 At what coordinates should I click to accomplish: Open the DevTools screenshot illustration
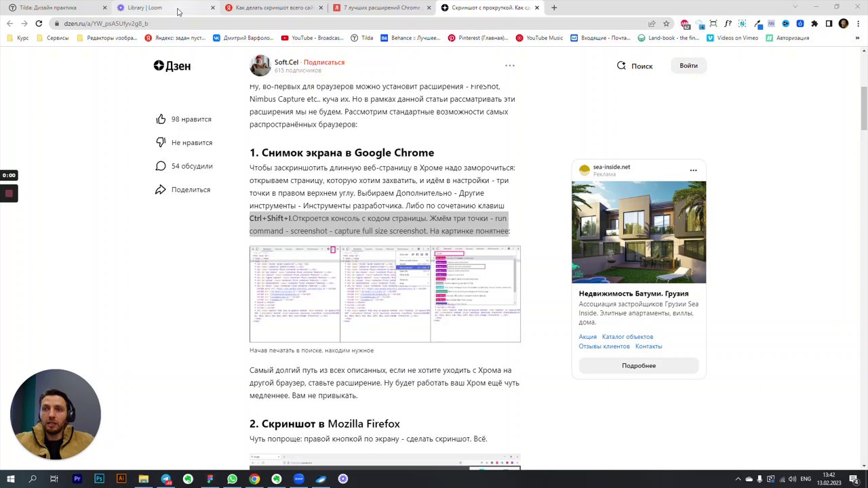385,294
